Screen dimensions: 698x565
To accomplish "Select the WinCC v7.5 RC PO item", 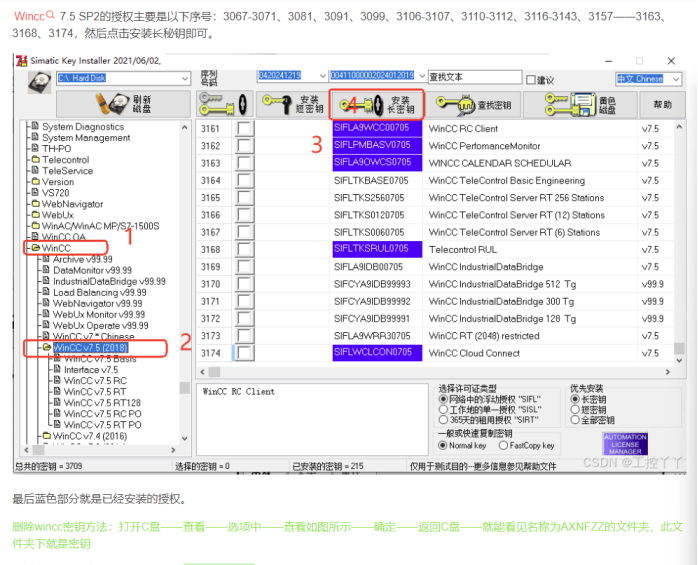I will pos(102,414).
